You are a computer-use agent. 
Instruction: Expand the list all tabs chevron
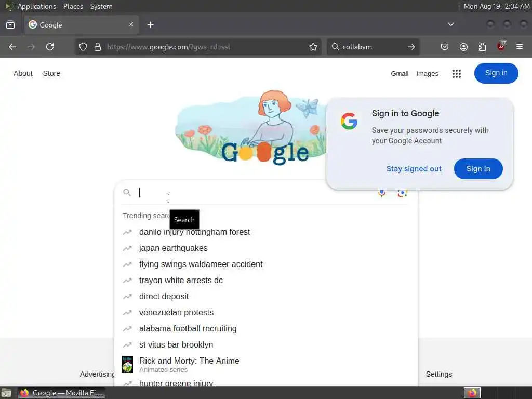pyautogui.click(x=450, y=24)
